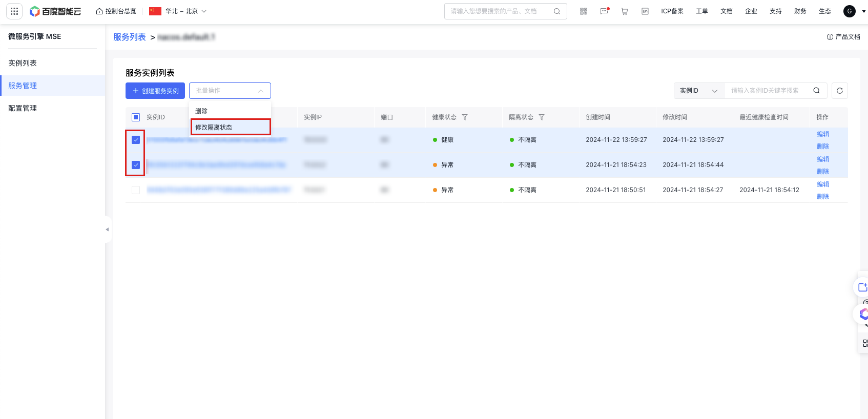
Task: Click health check time 2024-11-21 18:54:12
Action: (769, 190)
